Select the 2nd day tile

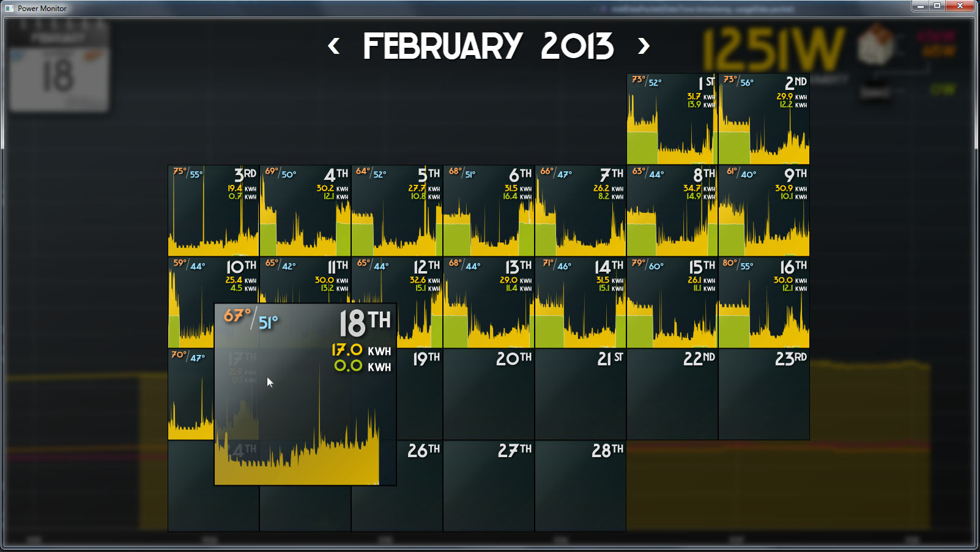click(x=763, y=119)
